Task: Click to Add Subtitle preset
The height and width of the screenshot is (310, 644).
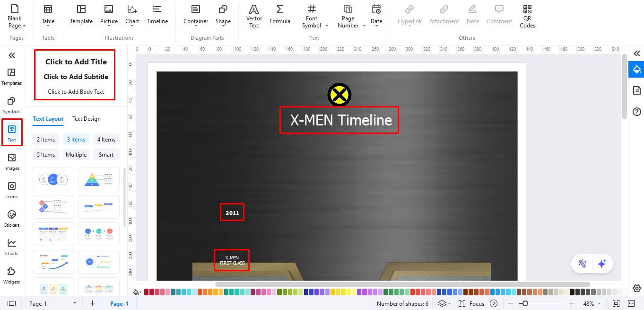Action: 76,77
